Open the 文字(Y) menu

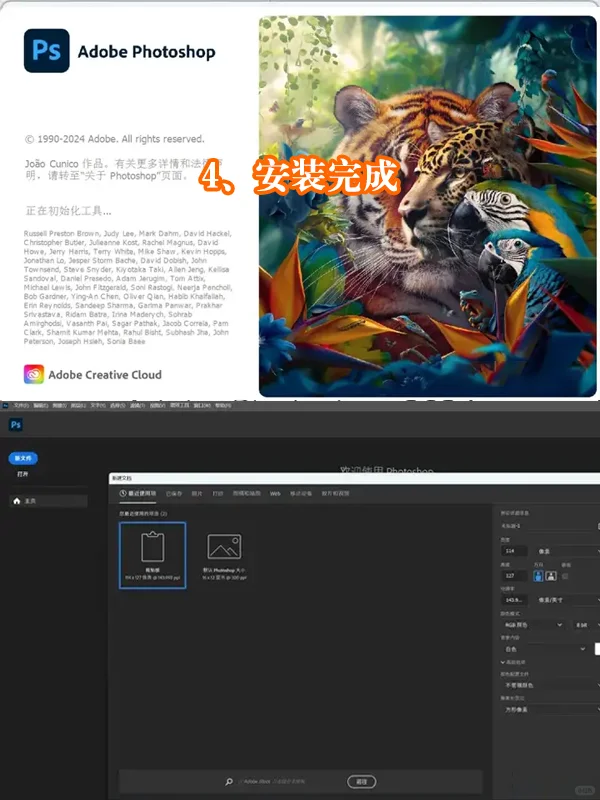coord(98,406)
